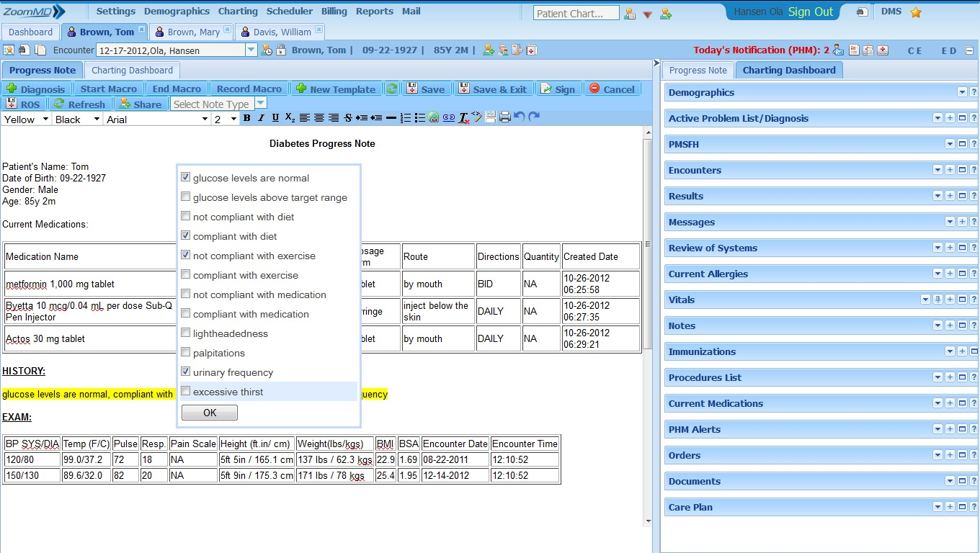980x553 pixels.
Task: Check 'not compliant with diet'
Action: 186,216
